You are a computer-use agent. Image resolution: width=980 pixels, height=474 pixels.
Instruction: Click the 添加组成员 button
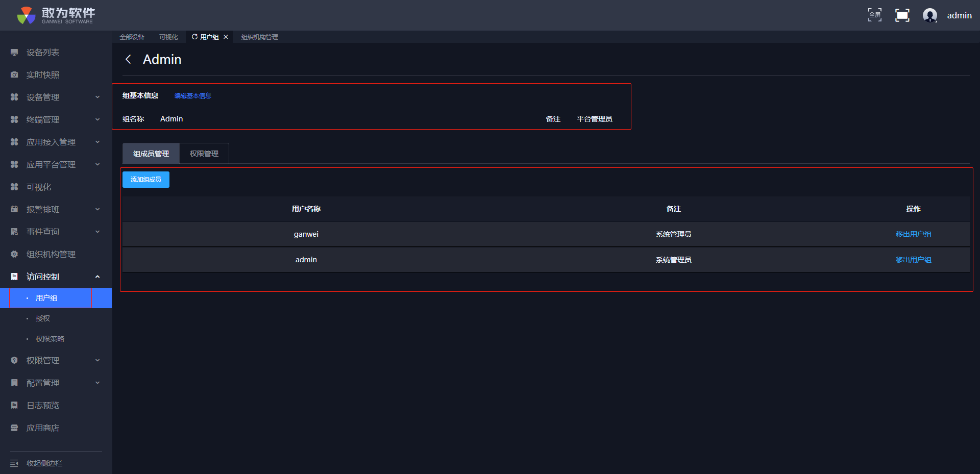click(146, 180)
